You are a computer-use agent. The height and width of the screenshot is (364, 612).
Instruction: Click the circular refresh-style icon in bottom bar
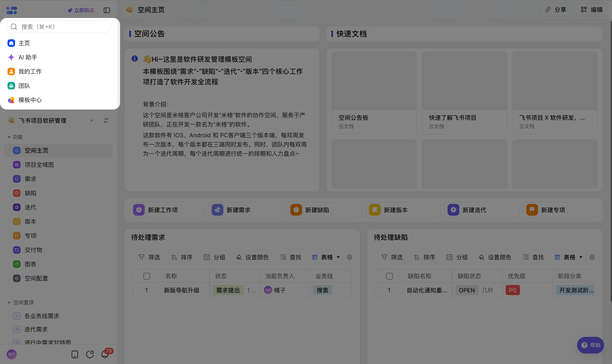click(90, 354)
